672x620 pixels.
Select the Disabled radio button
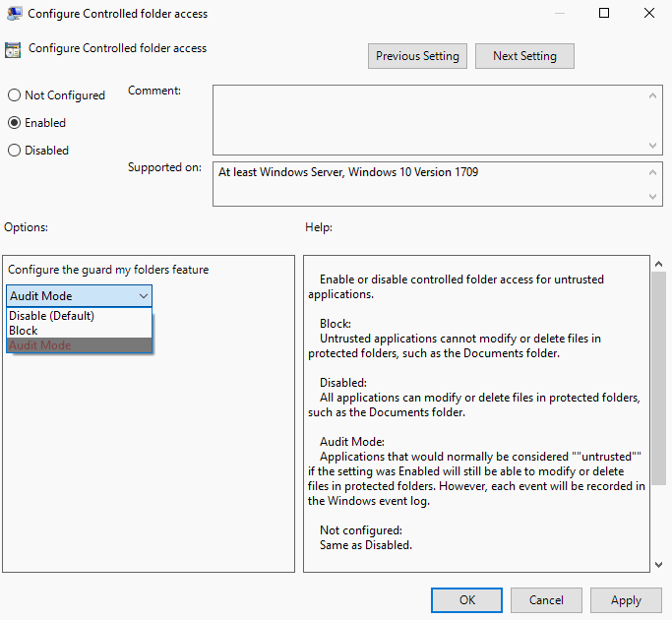(14, 150)
